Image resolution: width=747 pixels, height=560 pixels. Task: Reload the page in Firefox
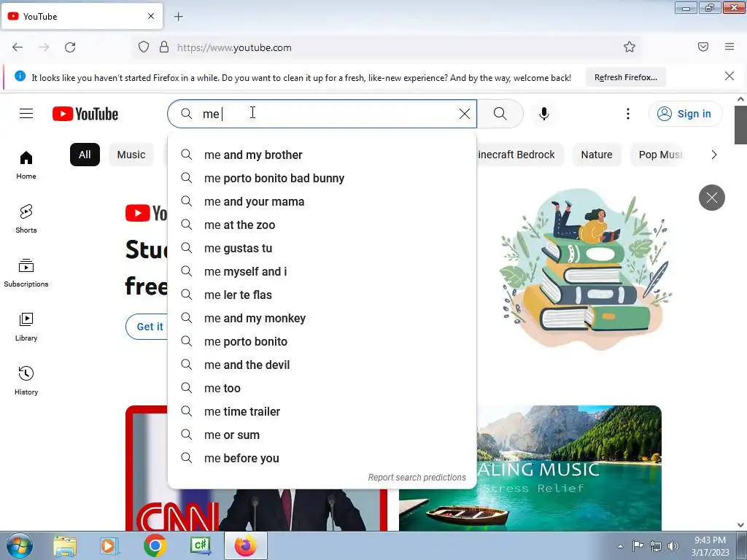pyautogui.click(x=70, y=47)
